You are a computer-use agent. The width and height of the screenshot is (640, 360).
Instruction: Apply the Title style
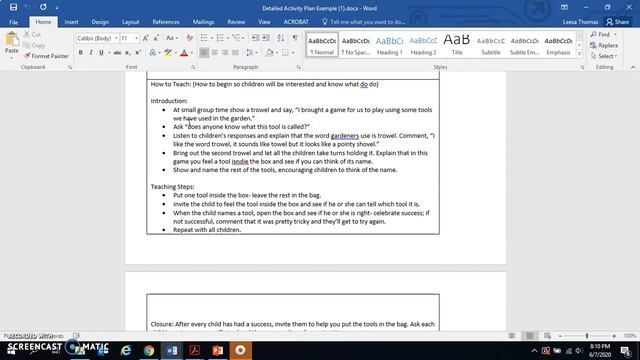click(457, 45)
